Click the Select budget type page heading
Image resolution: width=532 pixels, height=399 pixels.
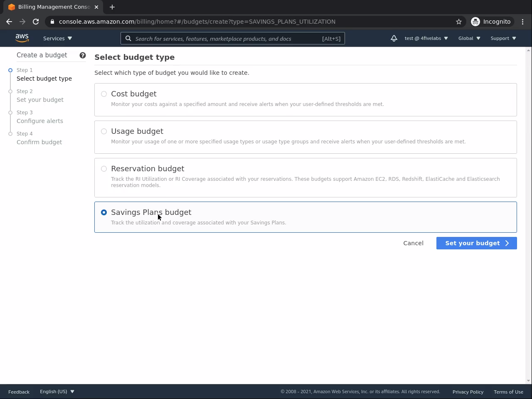[135, 57]
